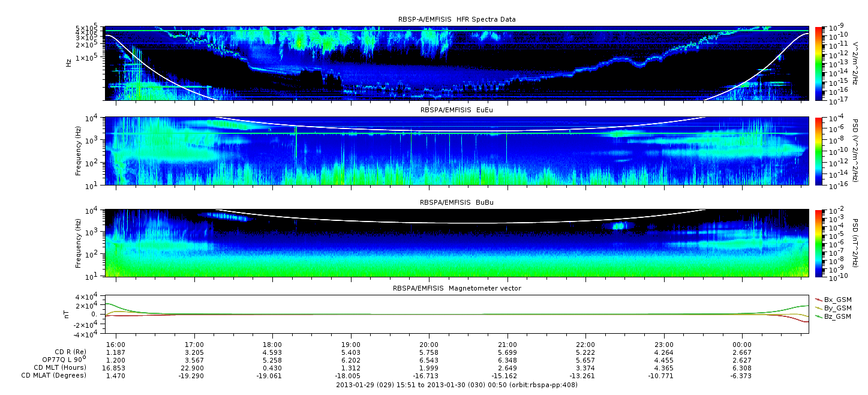
Task: Select the By_GSM legend entry
Action: [833, 307]
